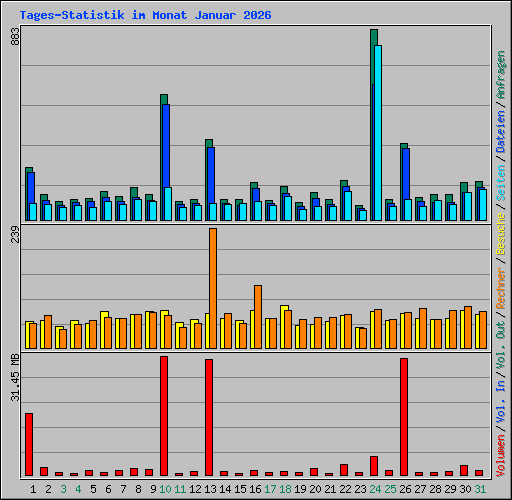Click day label 12 on the x-axis
This screenshot has width=512, height=500.
(195, 489)
